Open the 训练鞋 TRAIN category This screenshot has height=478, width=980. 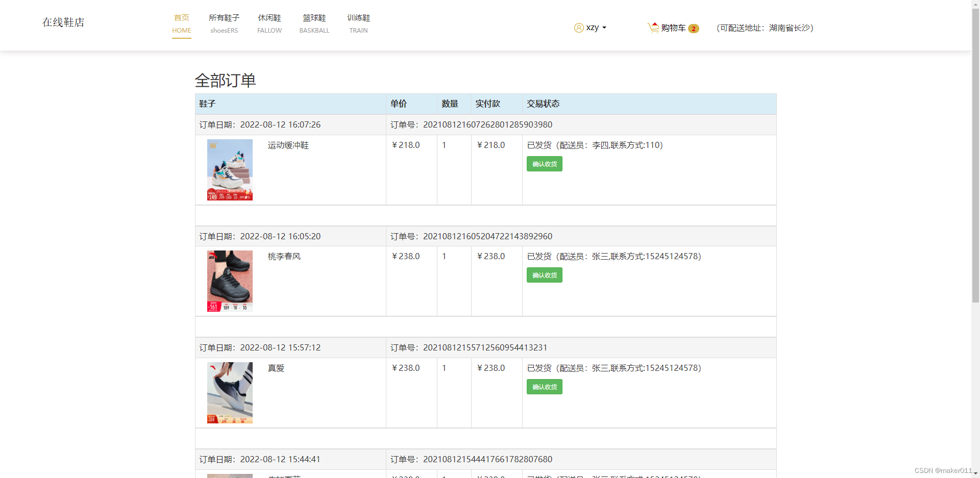tap(358, 24)
